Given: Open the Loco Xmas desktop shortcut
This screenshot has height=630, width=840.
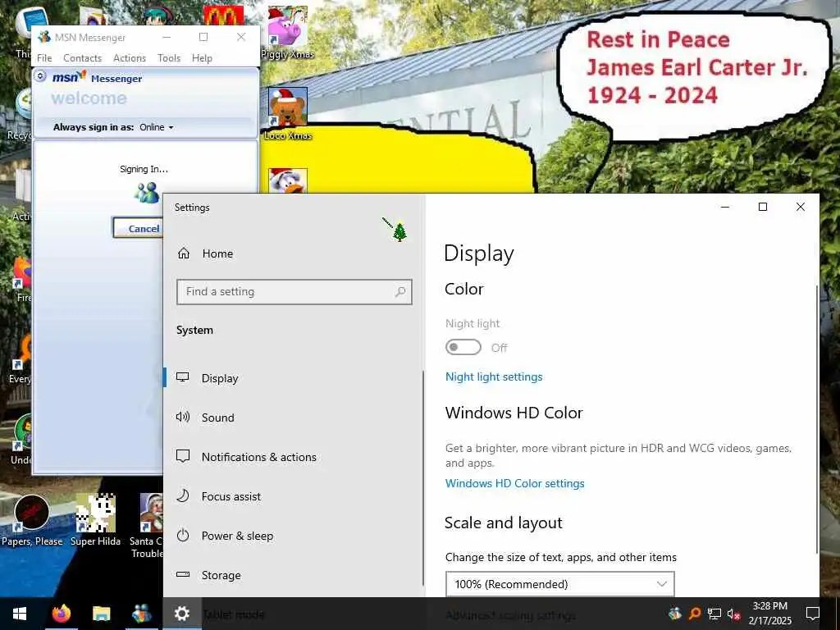Looking at the screenshot, I should (x=288, y=114).
